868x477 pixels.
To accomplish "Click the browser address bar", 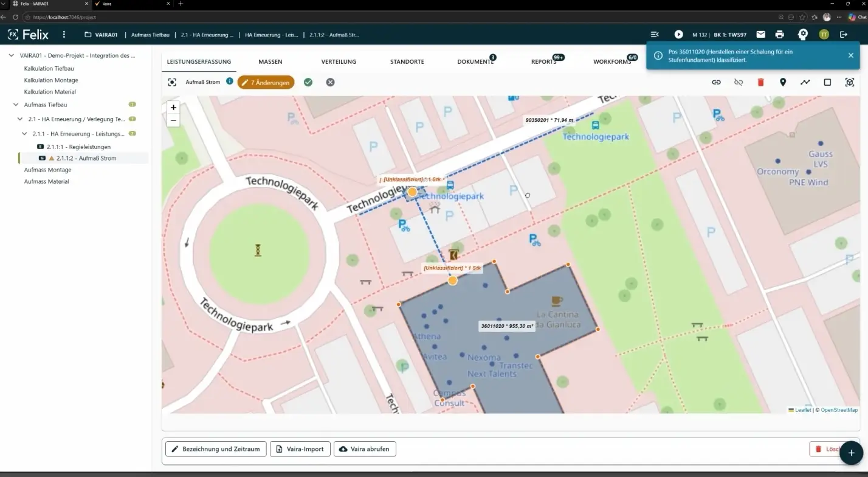I will coord(401,17).
